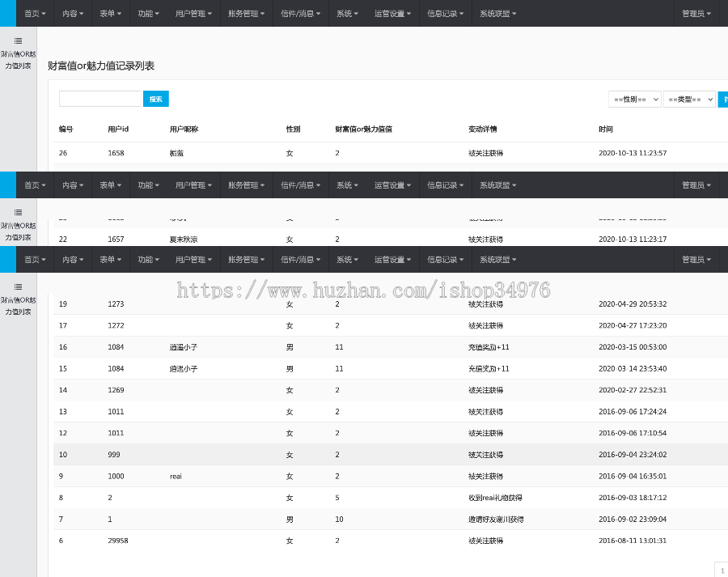Click page 1 pagination button
The width and height of the screenshot is (728, 577).
tap(722, 570)
